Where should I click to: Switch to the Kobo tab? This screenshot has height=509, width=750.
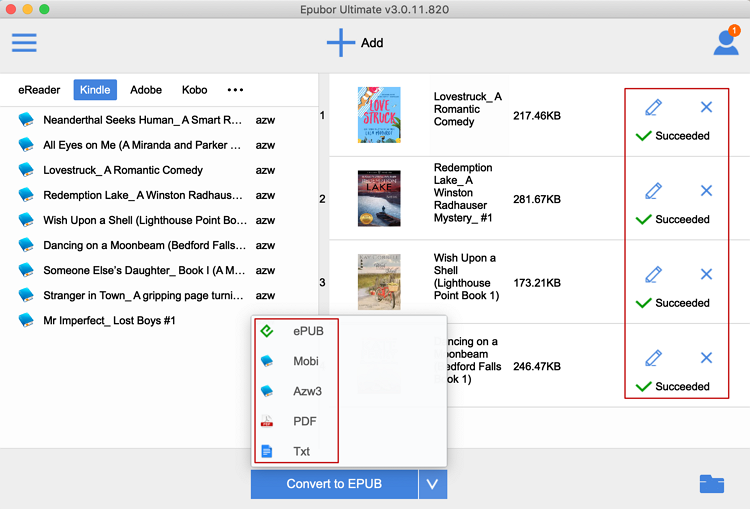tap(195, 90)
